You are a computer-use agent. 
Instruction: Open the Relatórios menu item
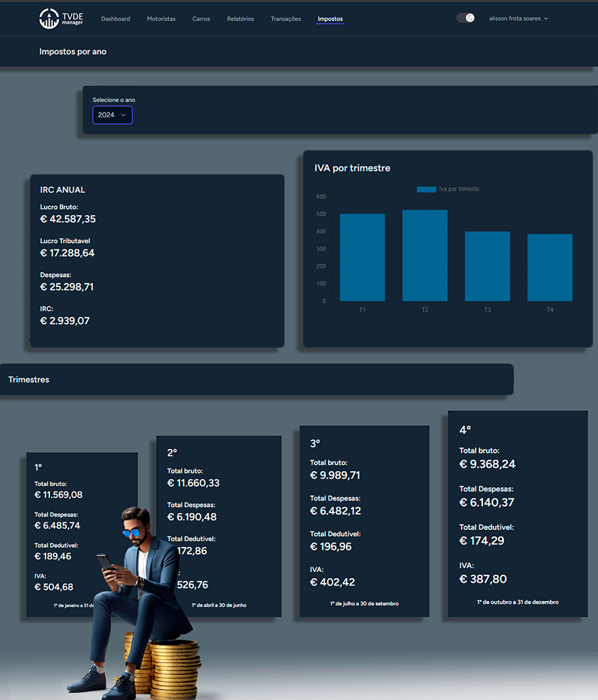(x=240, y=19)
